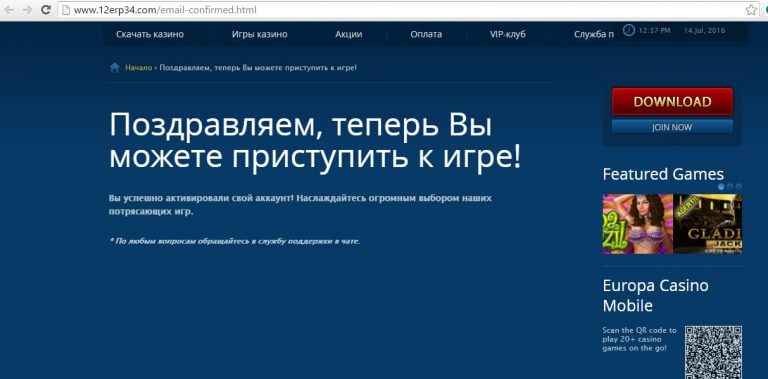The width and height of the screenshot is (768, 379).
Task: Bookmark this page with the star icon
Action: click(751, 10)
